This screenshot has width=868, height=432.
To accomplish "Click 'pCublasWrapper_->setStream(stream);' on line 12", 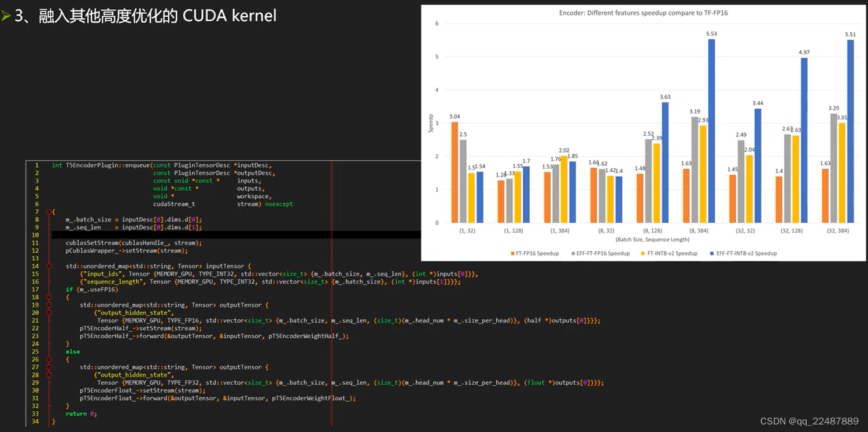I will (127, 251).
